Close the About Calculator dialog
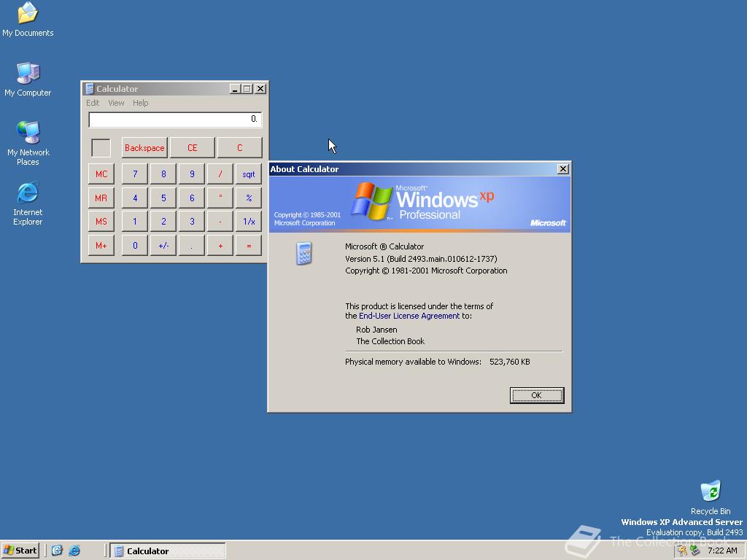Viewport: 747px width, 560px height. 562,169
